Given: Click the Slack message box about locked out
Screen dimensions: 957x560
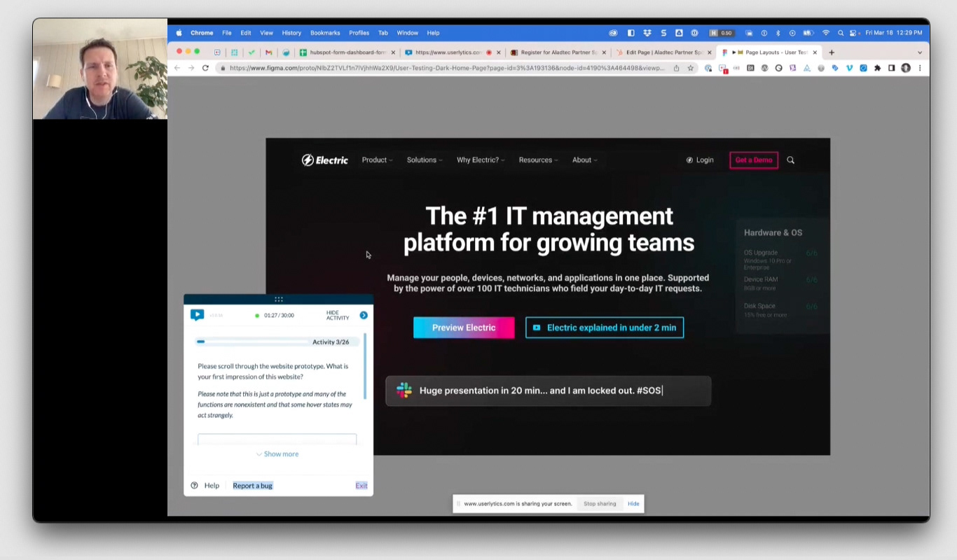Looking at the screenshot, I should click(548, 391).
